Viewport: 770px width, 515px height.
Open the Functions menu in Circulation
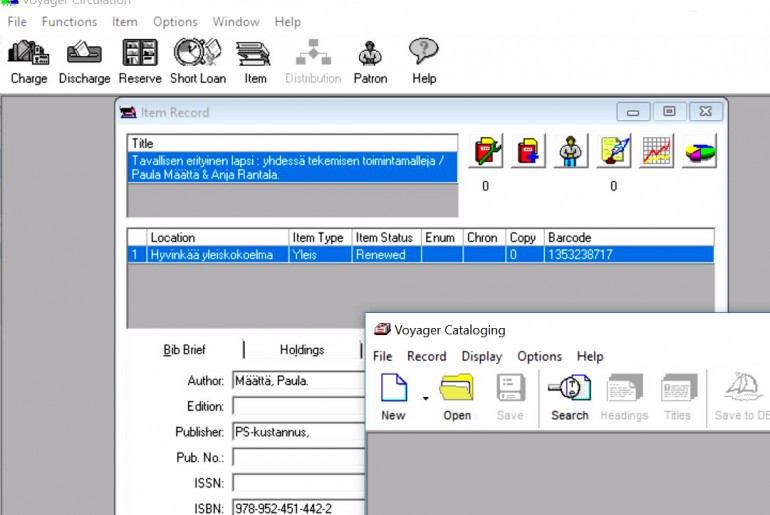coord(69,22)
